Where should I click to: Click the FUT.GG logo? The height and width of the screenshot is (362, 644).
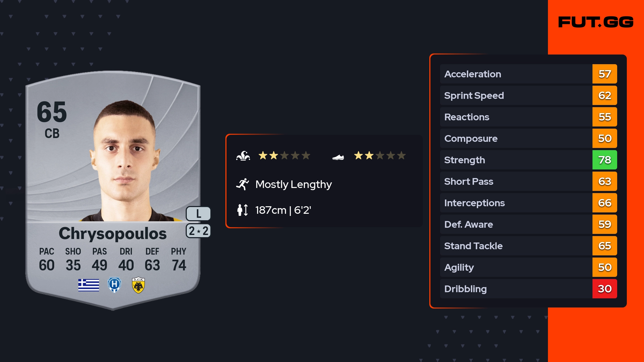click(596, 22)
